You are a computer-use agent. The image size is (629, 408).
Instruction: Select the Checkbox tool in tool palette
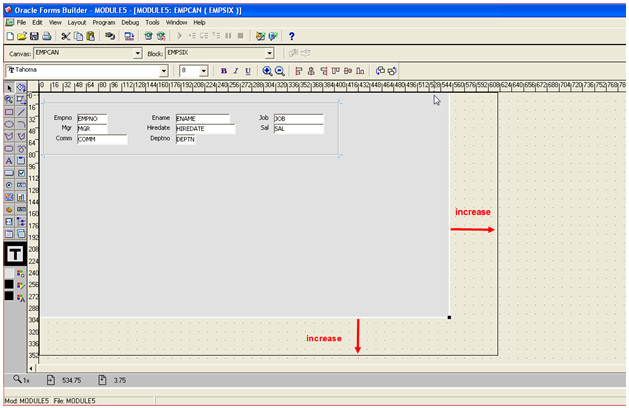21,172
